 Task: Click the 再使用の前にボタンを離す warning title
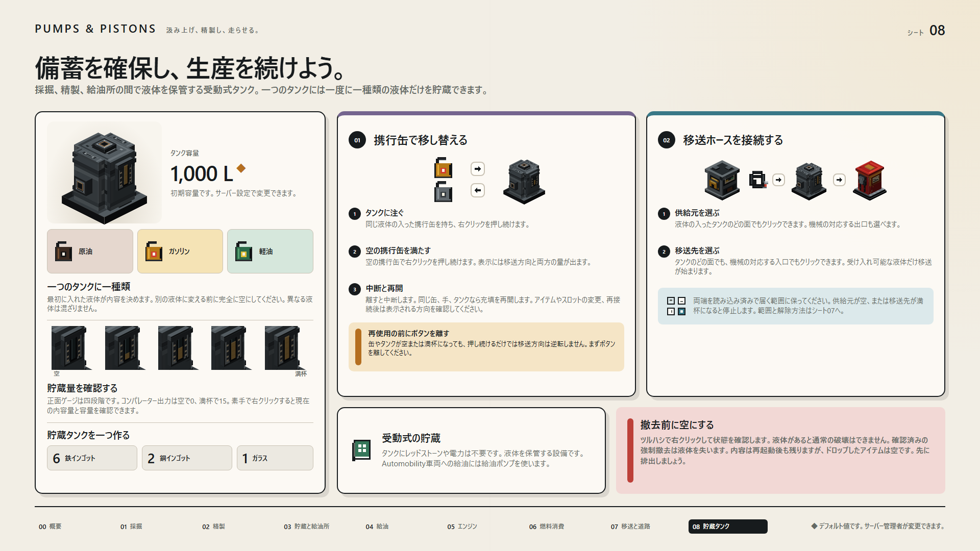coord(408,333)
